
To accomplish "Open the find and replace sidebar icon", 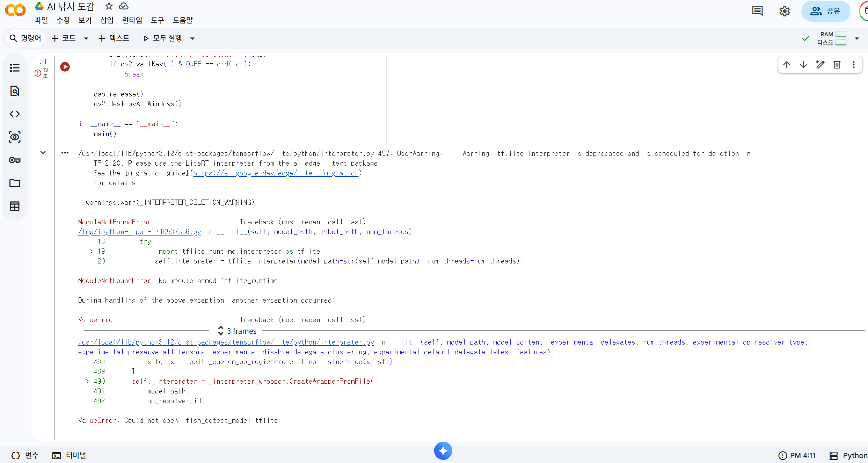I will [x=14, y=91].
